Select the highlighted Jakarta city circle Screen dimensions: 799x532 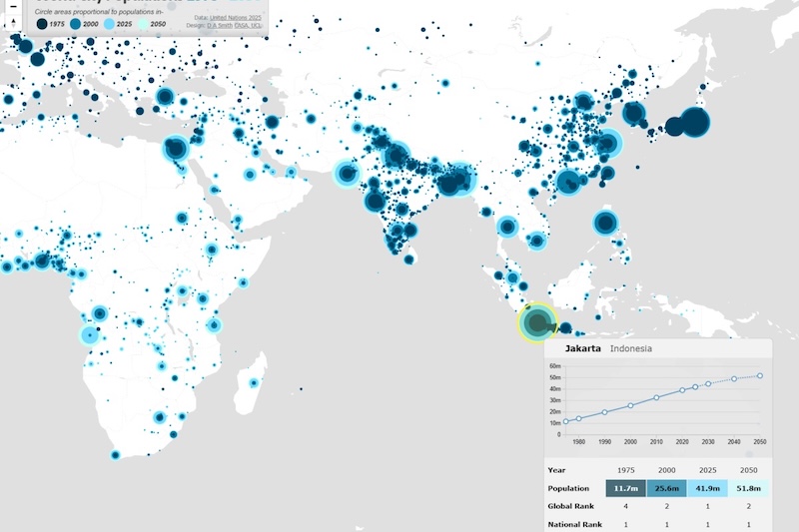click(538, 321)
